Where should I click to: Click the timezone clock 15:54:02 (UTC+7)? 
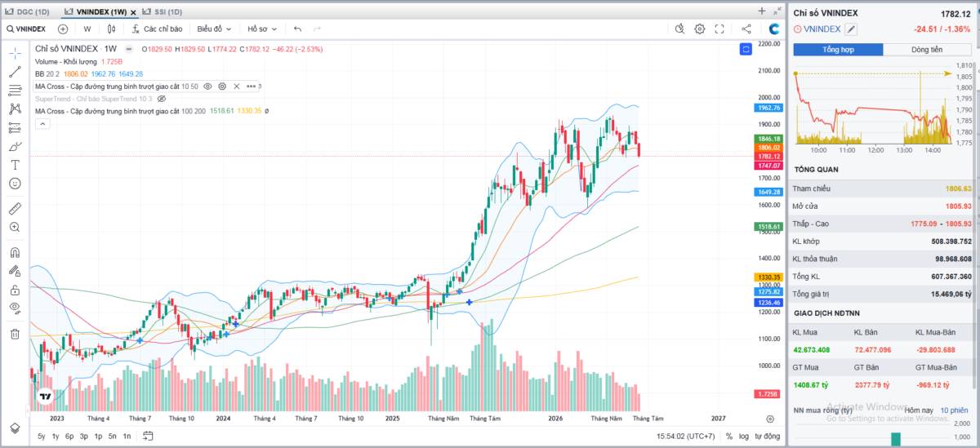[686, 437]
